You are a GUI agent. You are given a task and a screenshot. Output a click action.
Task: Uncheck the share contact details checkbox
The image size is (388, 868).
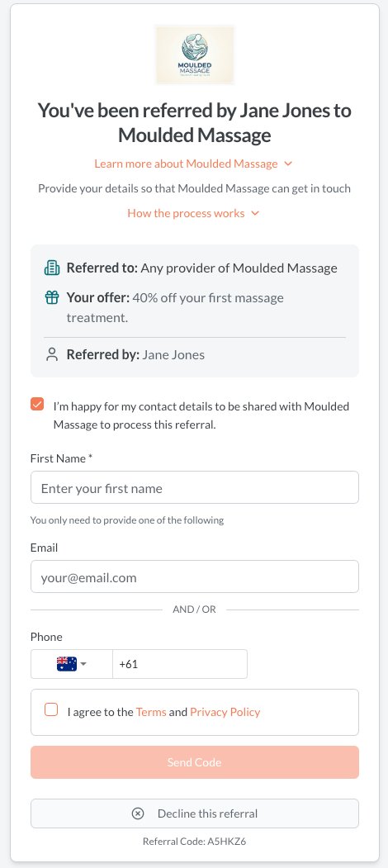tap(37, 404)
